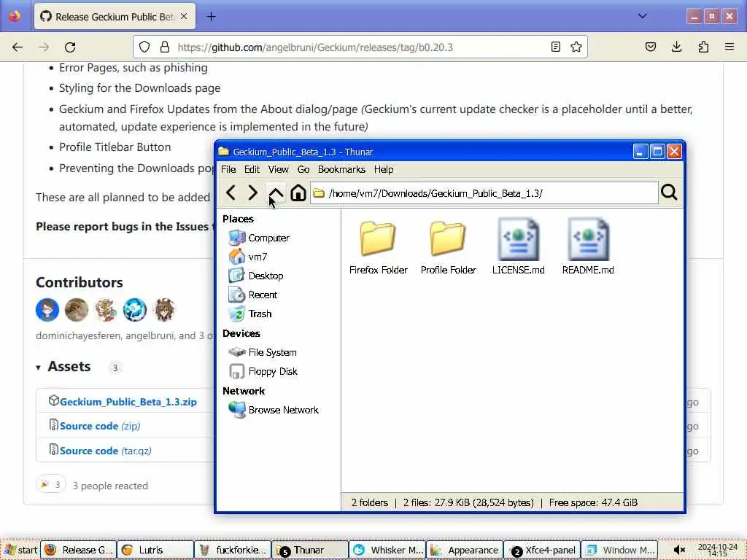Open Thunar Bookmarks menu
The height and width of the screenshot is (560, 747).
click(x=341, y=169)
